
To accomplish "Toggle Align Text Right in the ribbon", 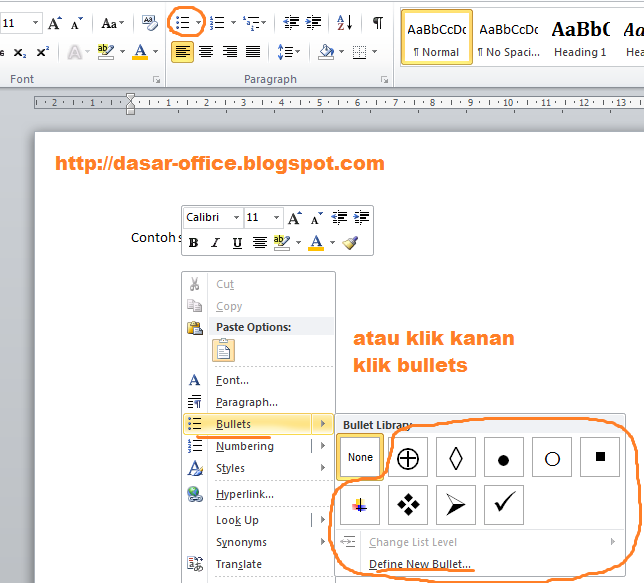I will point(230,52).
